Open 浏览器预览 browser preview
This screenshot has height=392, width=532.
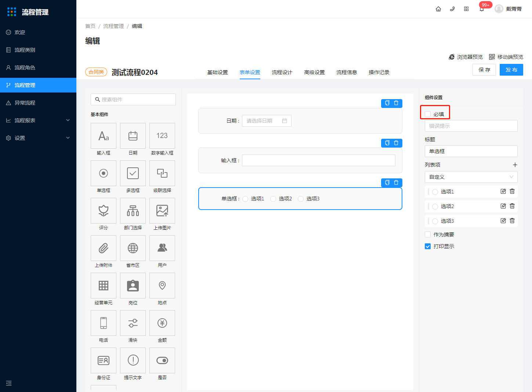(466, 57)
